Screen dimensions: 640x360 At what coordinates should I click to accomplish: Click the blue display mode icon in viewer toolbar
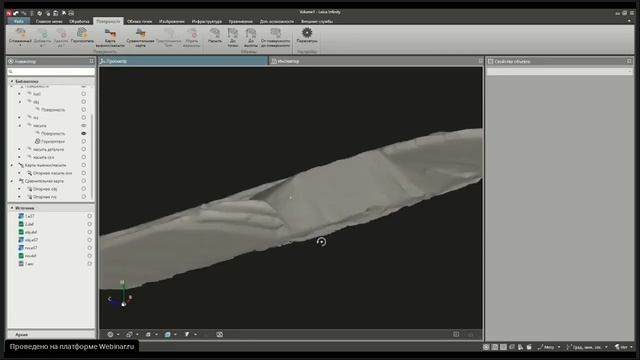tap(167, 334)
